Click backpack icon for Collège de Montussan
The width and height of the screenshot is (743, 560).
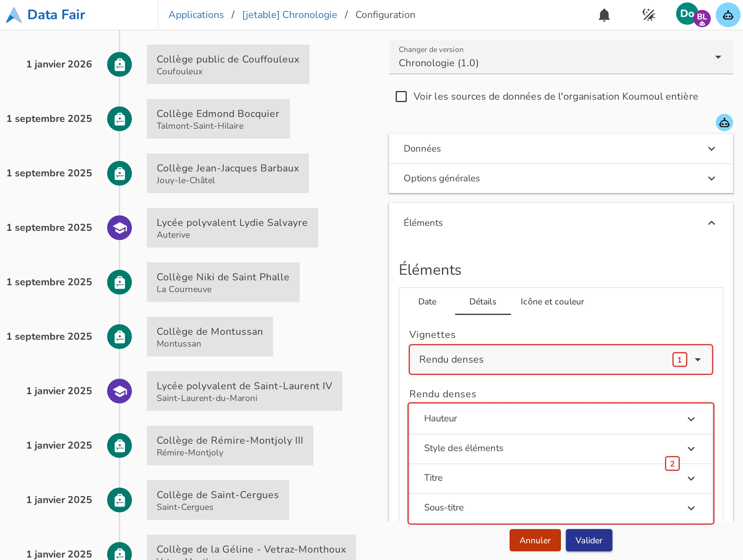[119, 337]
